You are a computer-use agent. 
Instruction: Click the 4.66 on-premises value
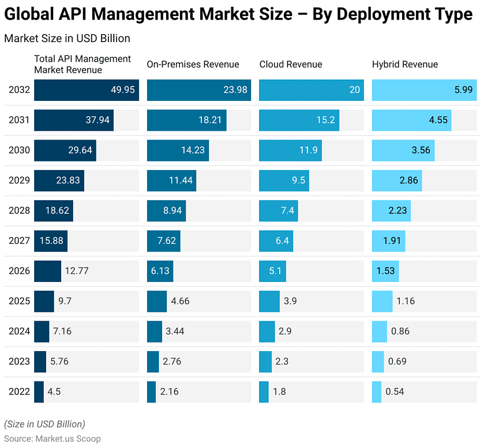(x=180, y=301)
